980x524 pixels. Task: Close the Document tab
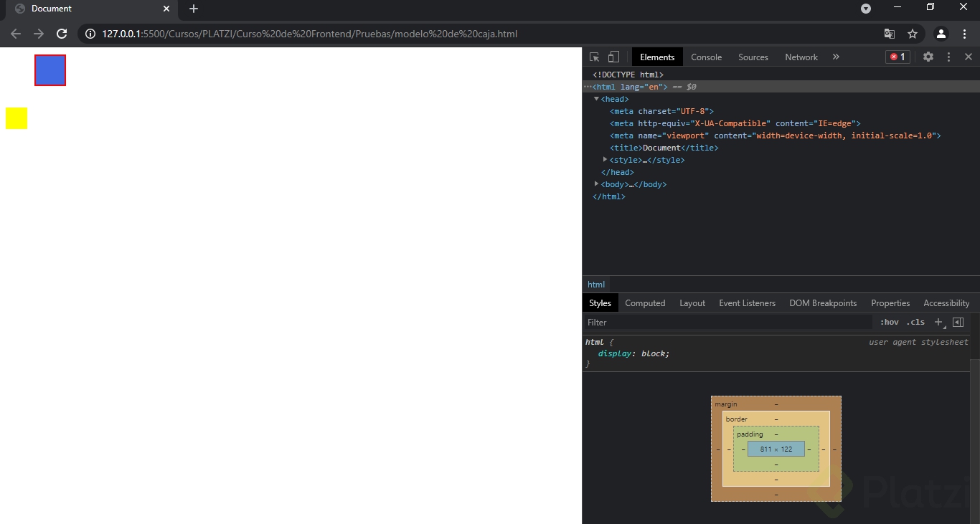click(x=166, y=9)
